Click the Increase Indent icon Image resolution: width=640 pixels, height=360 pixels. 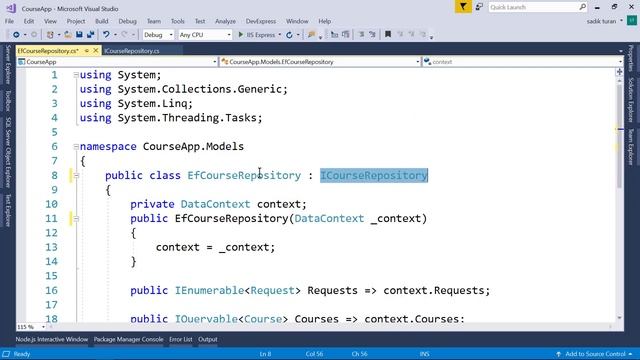coord(372,35)
